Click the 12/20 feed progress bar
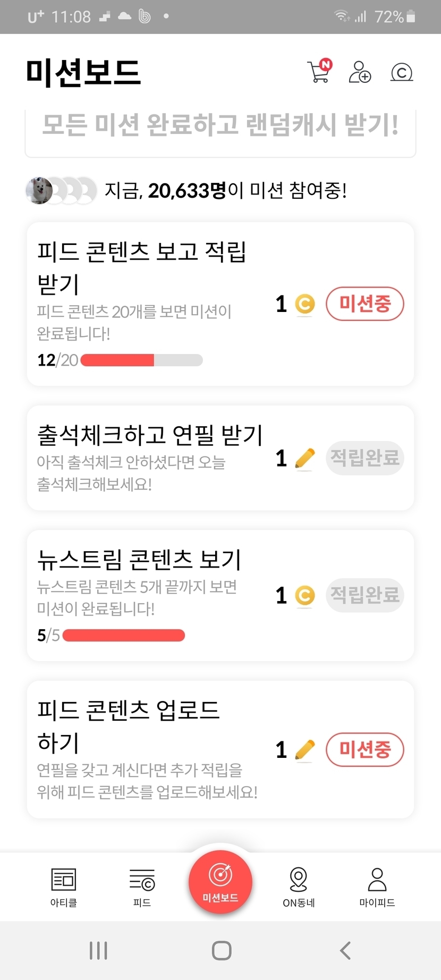The height and width of the screenshot is (980, 441). pyautogui.click(x=141, y=360)
